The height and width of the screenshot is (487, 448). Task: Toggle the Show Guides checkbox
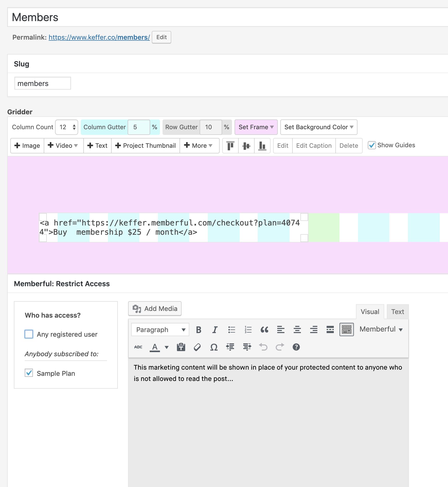[x=372, y=145]
